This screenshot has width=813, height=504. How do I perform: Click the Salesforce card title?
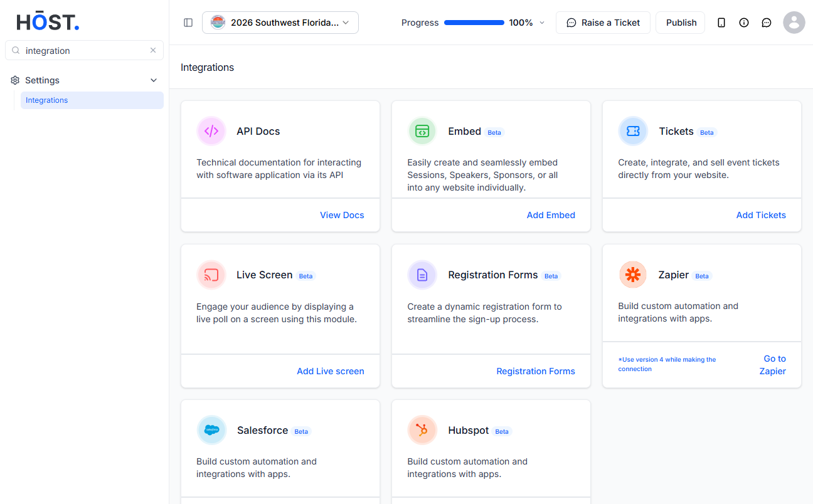(262, 430)
